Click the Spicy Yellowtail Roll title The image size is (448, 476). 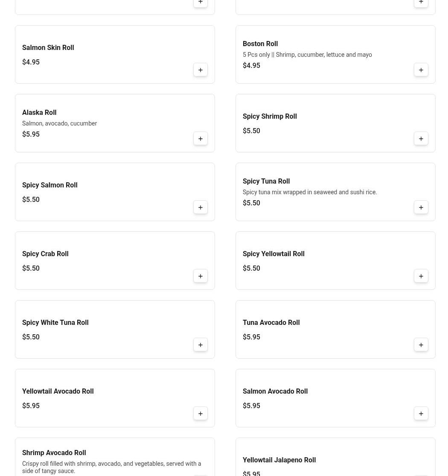(x=273, y=254)
